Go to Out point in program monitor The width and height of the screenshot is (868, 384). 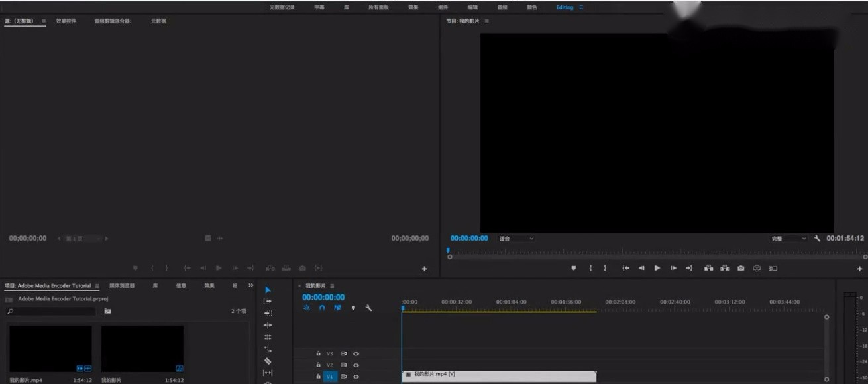click(689, 268)
